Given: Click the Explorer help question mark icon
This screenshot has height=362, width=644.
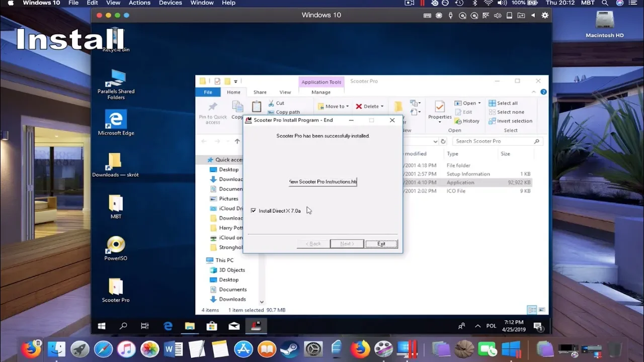Looking at the screenshot, I should (x=543, y=92).
